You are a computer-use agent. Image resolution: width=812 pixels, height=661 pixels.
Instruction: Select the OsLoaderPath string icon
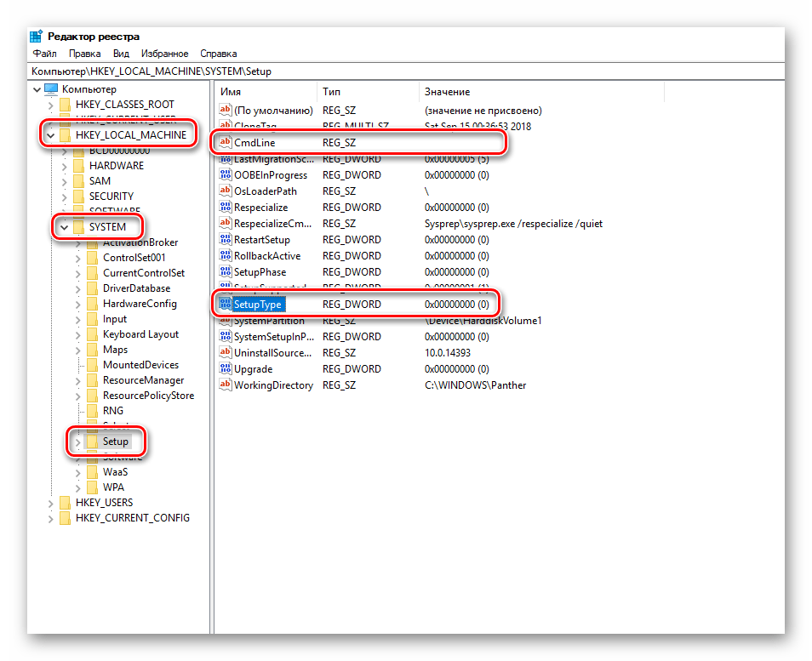point(226,191)
